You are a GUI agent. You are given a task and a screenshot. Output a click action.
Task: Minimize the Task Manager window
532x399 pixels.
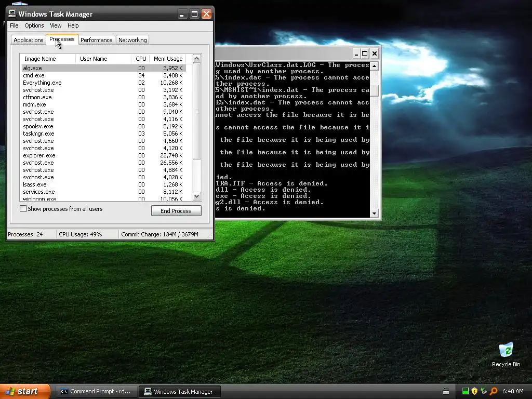click(x=182, y=14)
